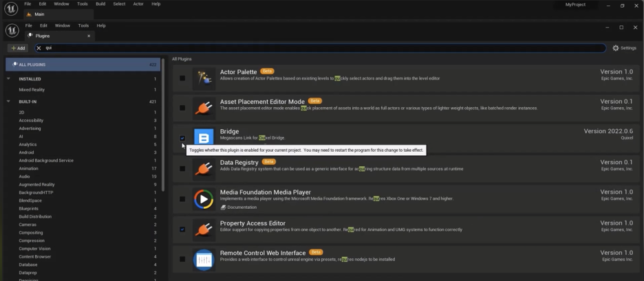Collapse the Built-In category arrow
Viewport: 644px width, 281px height.
click(9, 101)
